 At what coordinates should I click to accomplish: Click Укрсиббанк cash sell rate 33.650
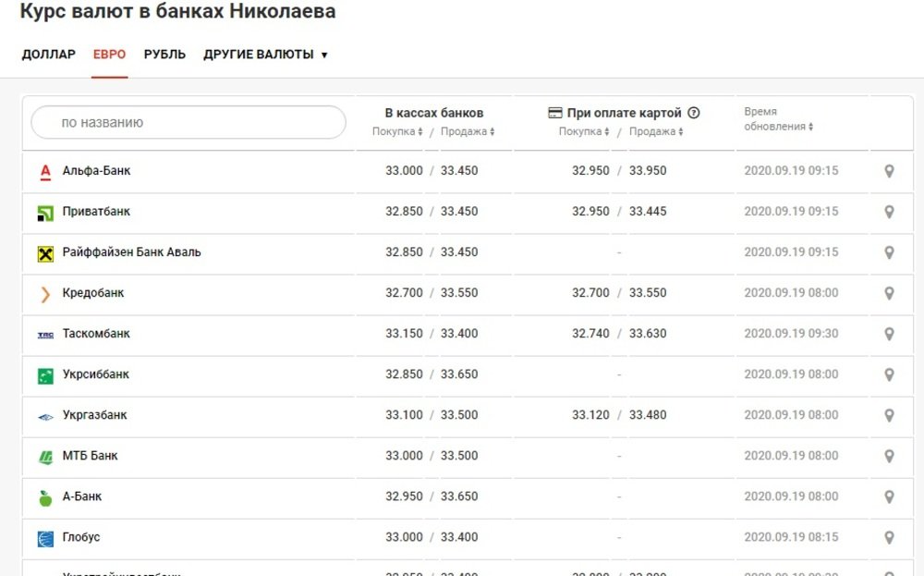[459, 374]
